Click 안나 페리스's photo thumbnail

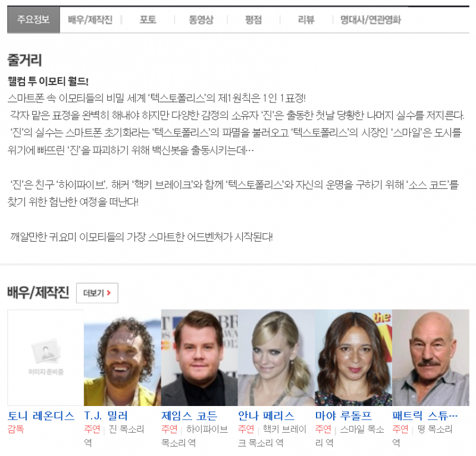[x=276, y=357]
